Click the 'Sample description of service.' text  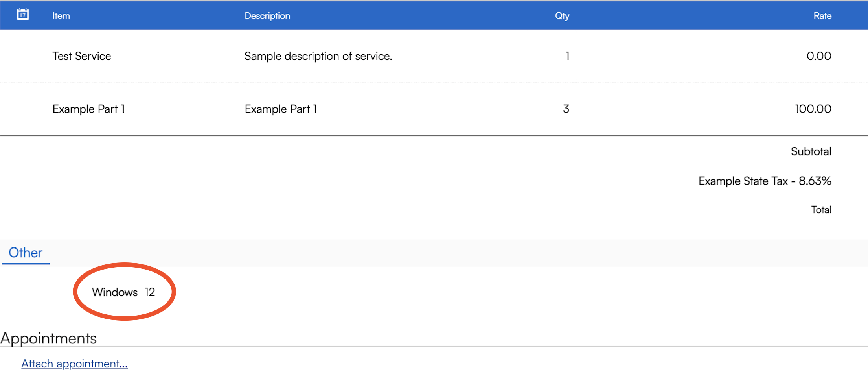(318, 56)
